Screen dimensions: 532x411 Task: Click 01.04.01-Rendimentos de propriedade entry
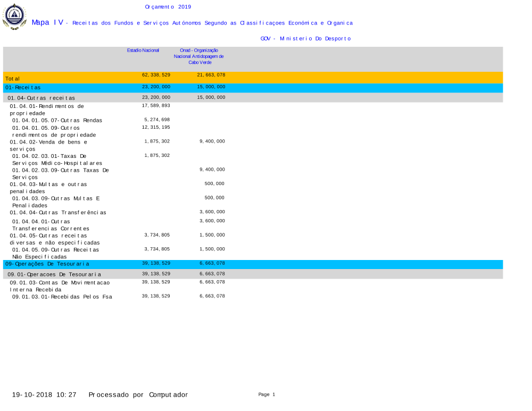coord(47,110)
